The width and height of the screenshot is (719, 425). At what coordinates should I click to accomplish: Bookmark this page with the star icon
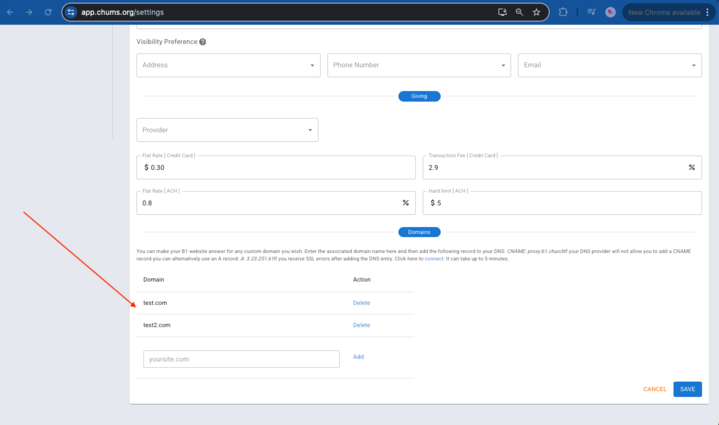(x=537, y=12)
